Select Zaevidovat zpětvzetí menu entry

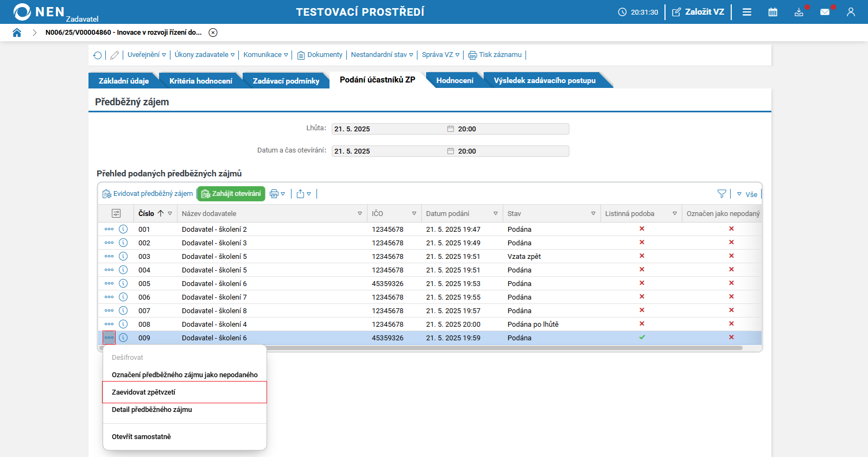185,392
